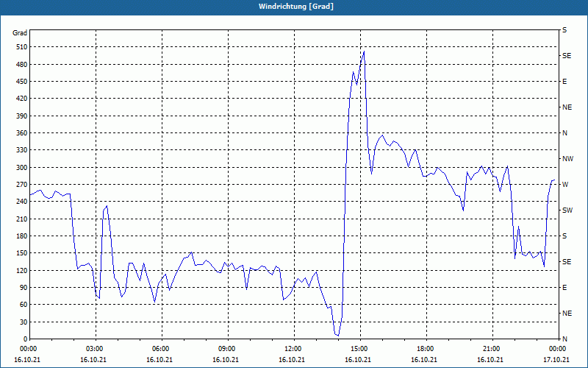Click the N compass label beside 360 gridline

pyautogui.click(x=564, y=133)
